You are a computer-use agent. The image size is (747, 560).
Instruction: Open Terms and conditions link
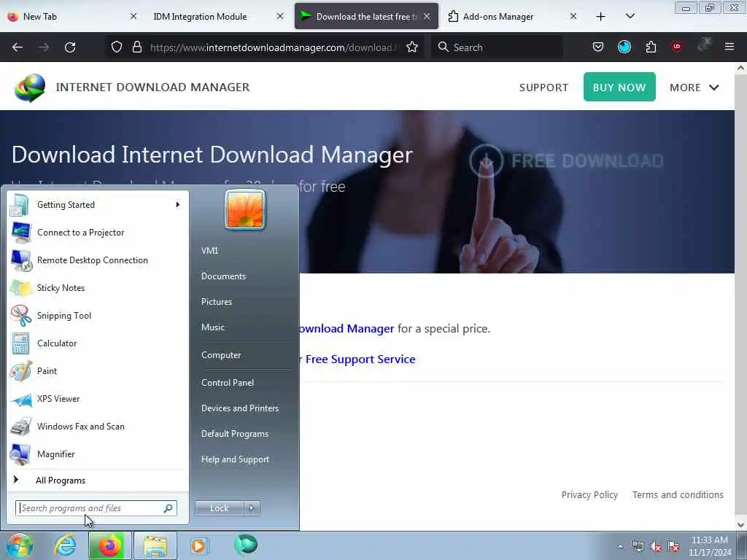[678, 495]
